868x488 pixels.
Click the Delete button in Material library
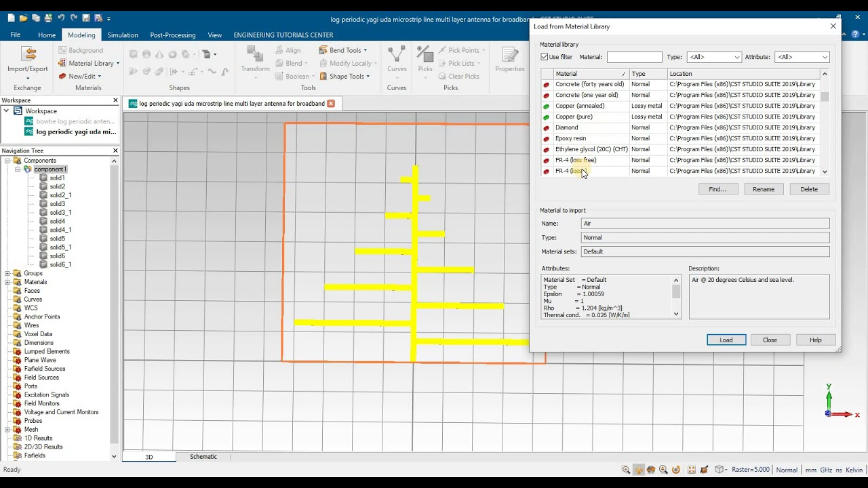coord(809,189)
